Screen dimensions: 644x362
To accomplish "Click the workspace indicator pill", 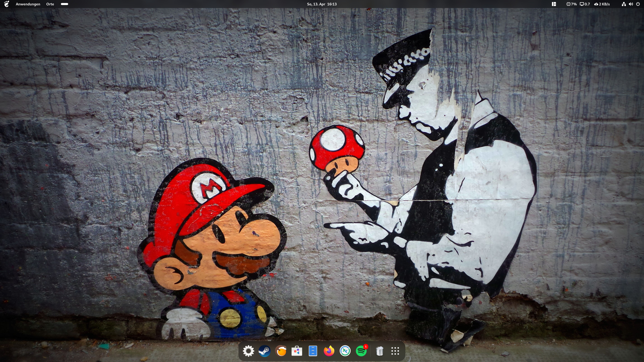I will tap(65, 4).
